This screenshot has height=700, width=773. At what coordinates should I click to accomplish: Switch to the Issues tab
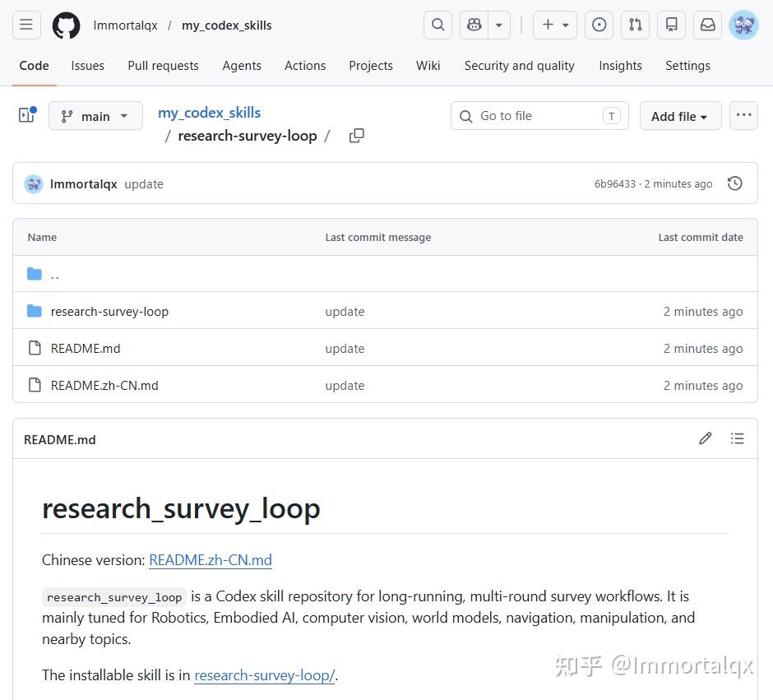88,66
